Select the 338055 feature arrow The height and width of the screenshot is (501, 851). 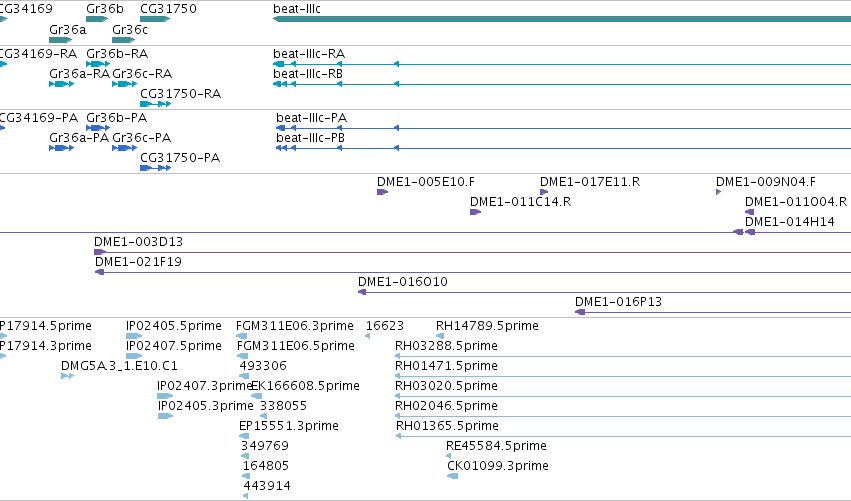[263, 416]
